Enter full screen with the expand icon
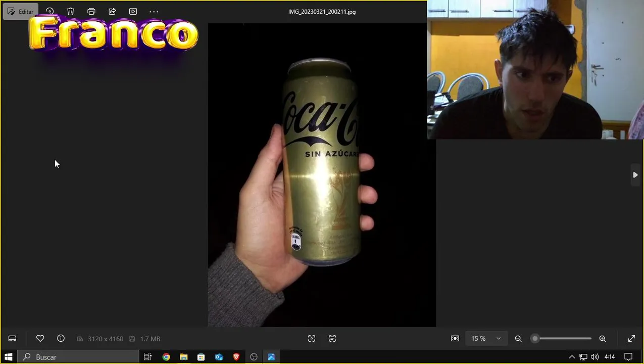644x364 pixels. pyautogui.click(x=631, y=339)
